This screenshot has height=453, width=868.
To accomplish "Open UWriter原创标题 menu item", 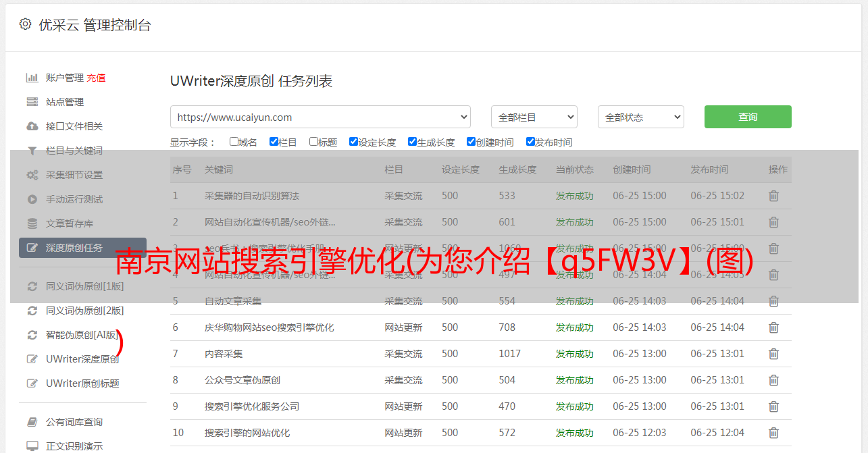I will (82, 383).
